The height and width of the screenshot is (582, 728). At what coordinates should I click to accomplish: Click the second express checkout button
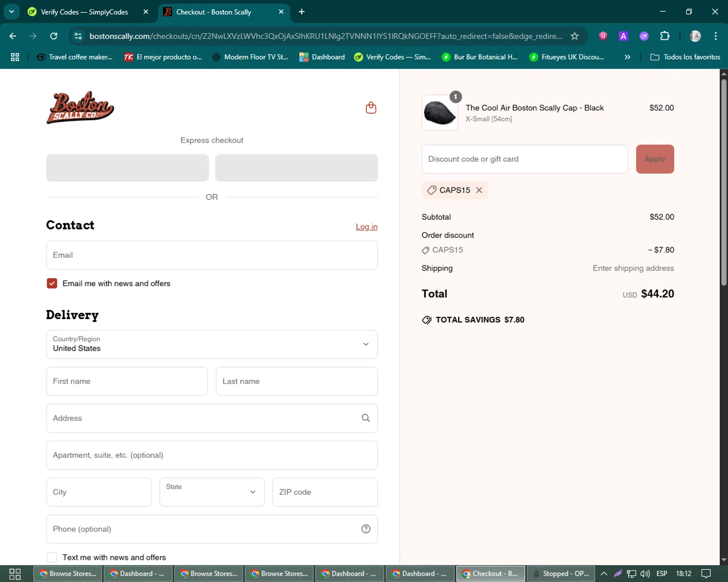point(297,168)
